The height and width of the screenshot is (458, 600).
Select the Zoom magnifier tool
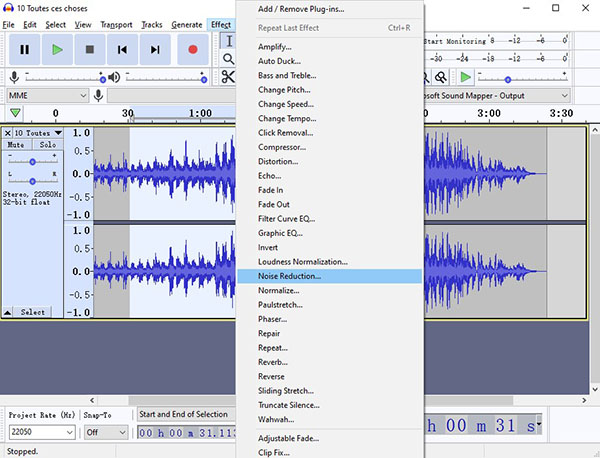click(228, 59)
